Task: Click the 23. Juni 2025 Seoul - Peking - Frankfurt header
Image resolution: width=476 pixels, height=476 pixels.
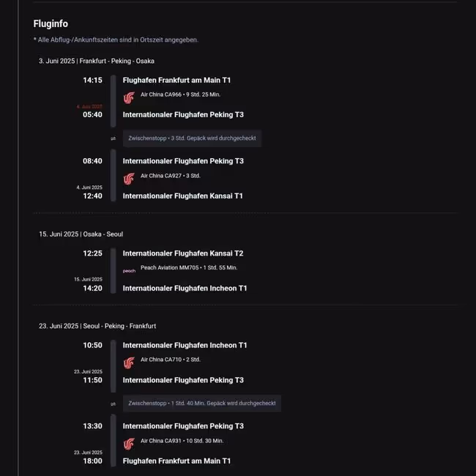Action: (x=97, y=326)
